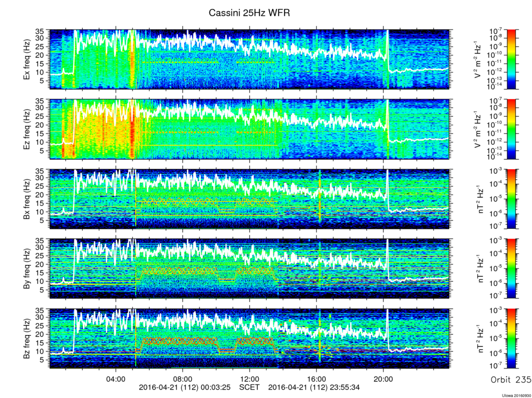Select the "Bz freq (Hz)" axis label
532x398 pixels.
27,338
